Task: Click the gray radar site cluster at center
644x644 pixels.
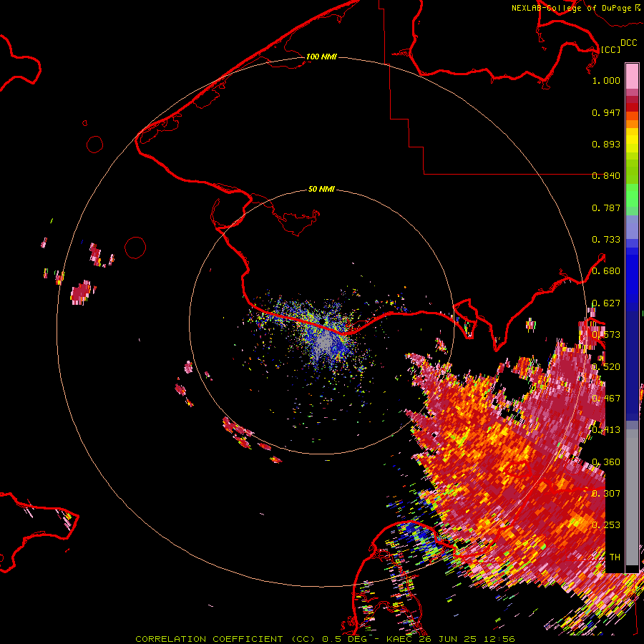Action: click(324, 342)
